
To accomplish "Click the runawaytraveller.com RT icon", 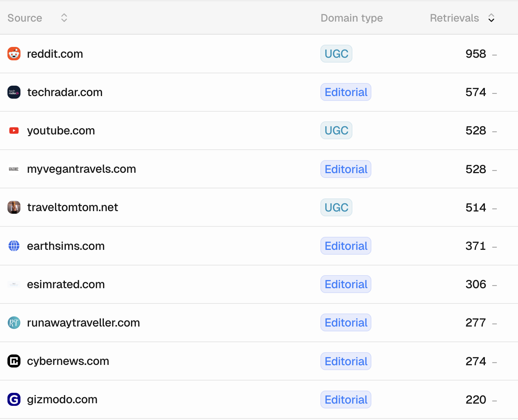I will pyautogui.click(x=14, y=322).
